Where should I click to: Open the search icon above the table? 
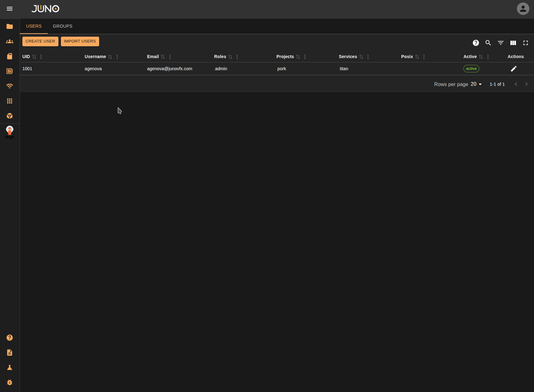tap(488, 43)
